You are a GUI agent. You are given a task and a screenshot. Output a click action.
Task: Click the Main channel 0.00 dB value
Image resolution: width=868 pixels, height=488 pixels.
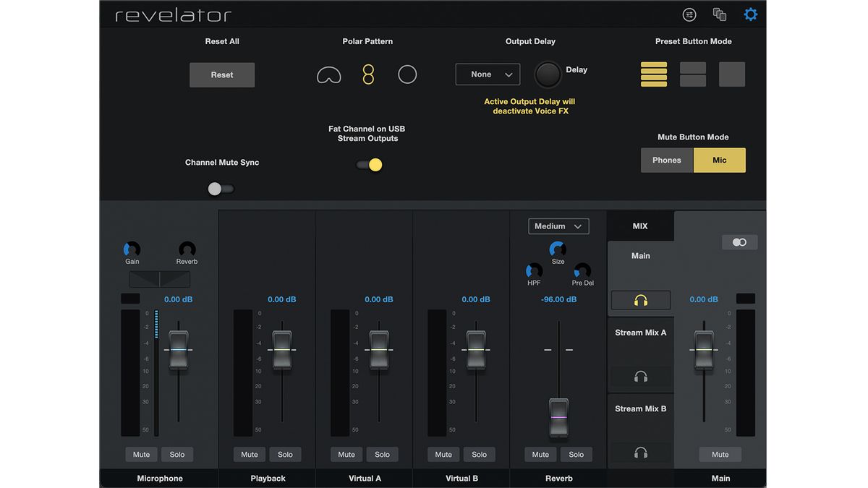pos(705,299)
